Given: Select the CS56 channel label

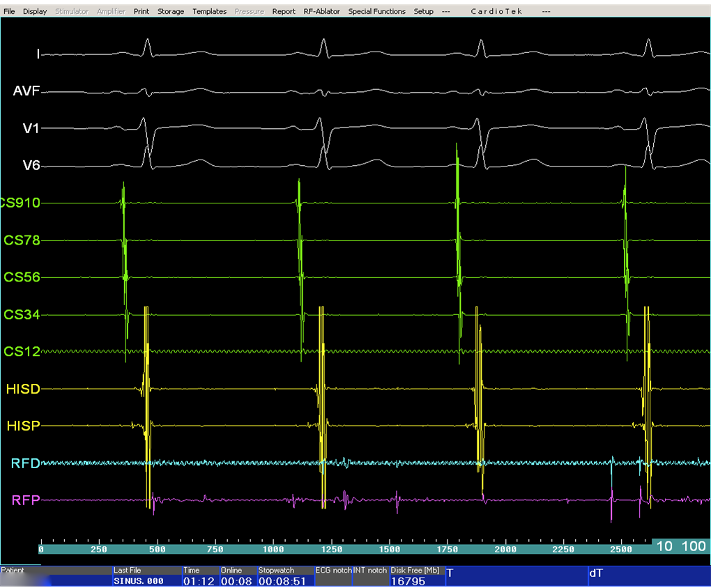Looking at the screenshot, I should [x=22, y=277].
